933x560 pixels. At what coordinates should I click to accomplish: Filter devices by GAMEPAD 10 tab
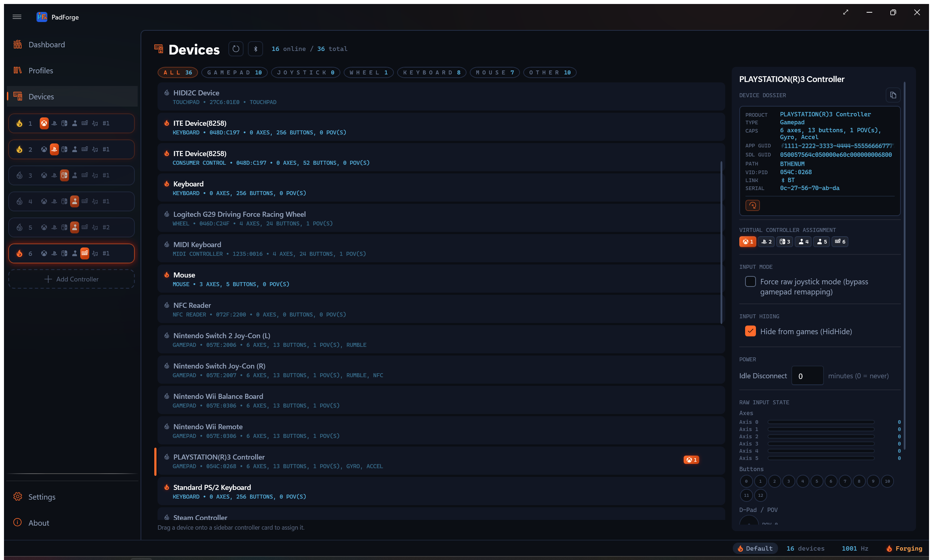(235, 73)
